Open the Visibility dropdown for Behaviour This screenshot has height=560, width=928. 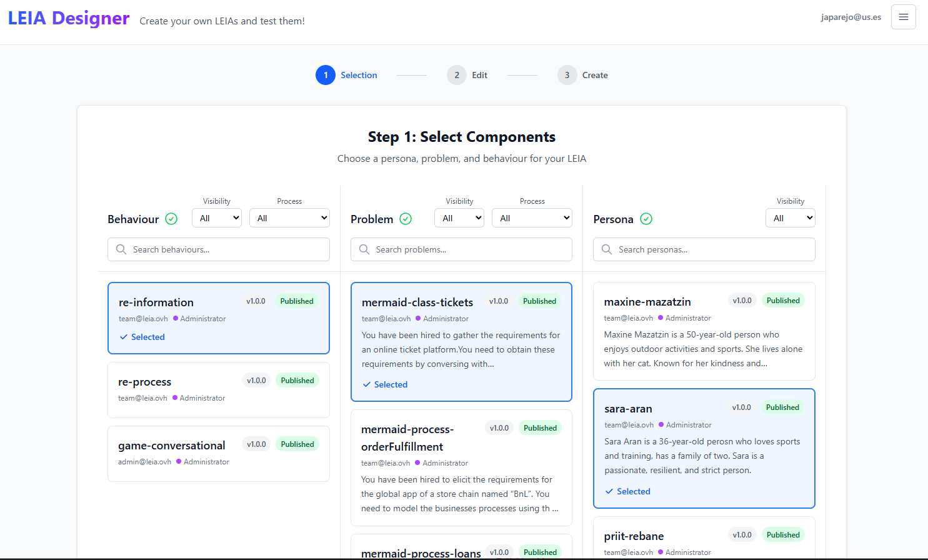click(216, 217)
